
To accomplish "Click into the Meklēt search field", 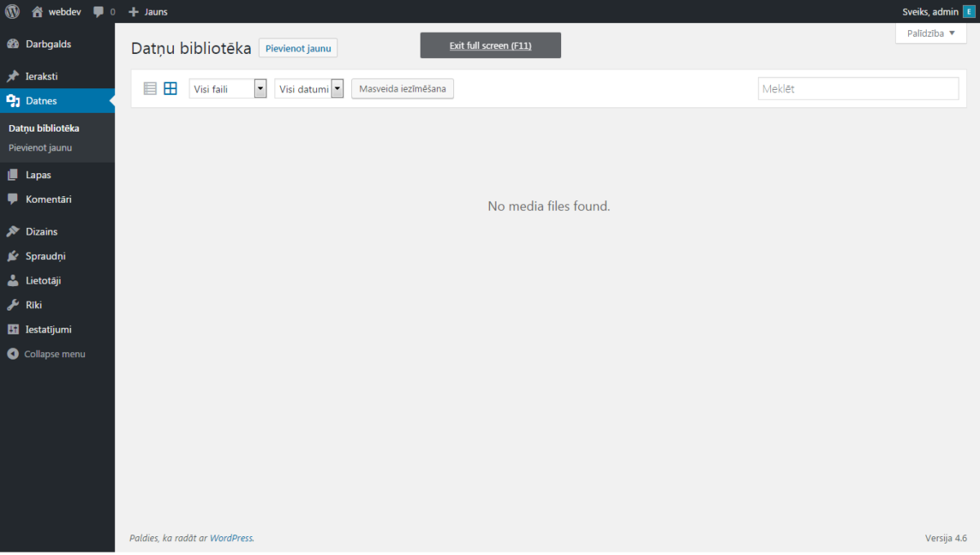I will [x=857, y=88].
